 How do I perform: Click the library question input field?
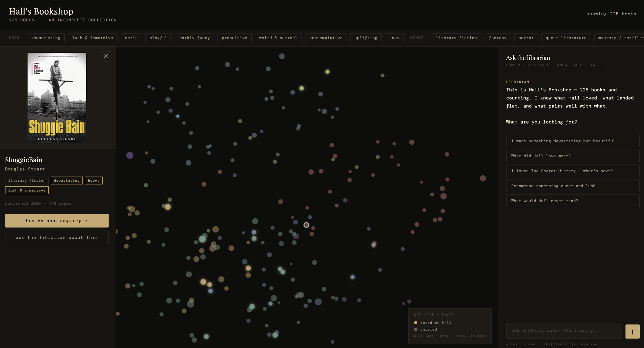(564, 331)
